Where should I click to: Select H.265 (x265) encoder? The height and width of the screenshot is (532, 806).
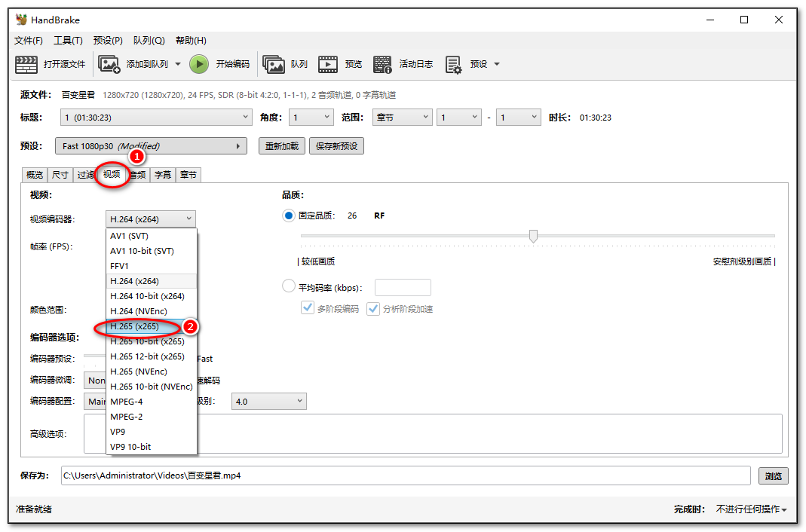coord(151,326)
